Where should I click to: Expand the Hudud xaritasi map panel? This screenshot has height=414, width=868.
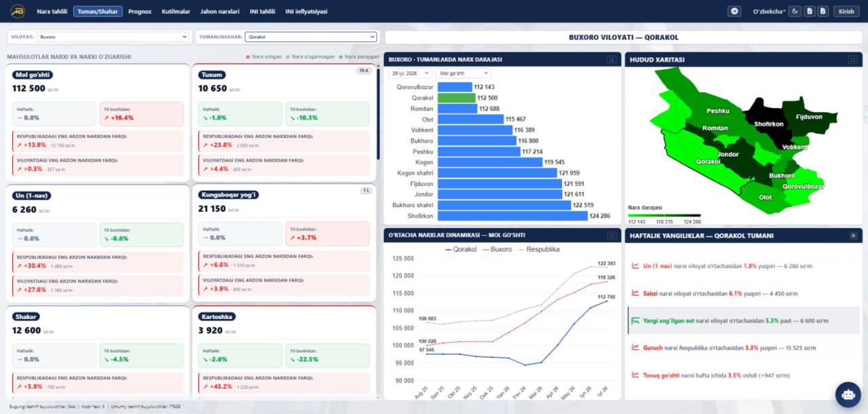(852, 60)
